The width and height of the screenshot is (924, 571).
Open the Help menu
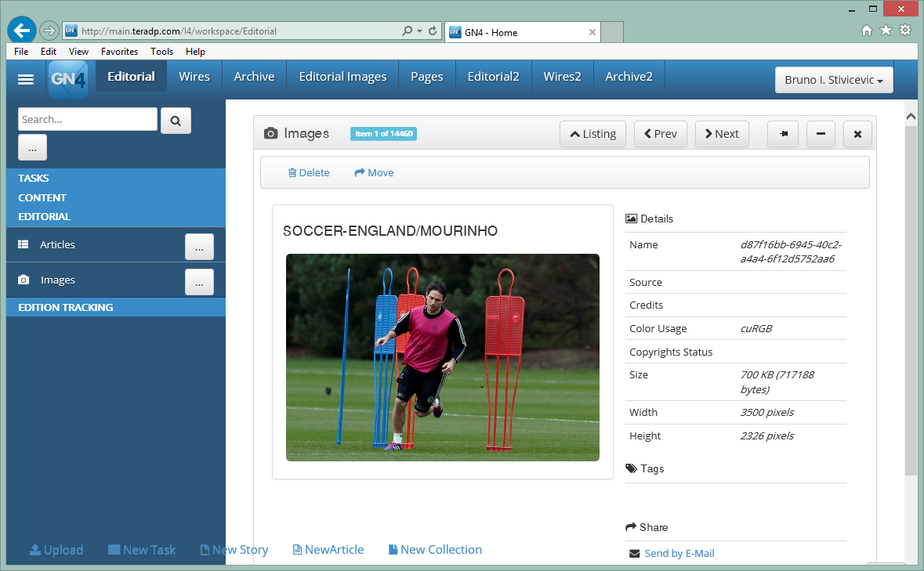[195, 52]
